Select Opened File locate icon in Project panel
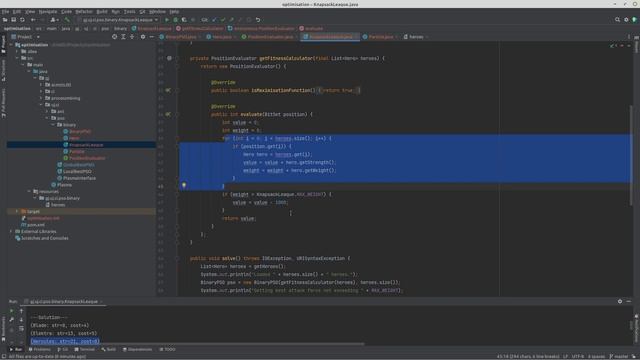Image resolution: width=640 pixels, height=360 pixels. point(114,37)
